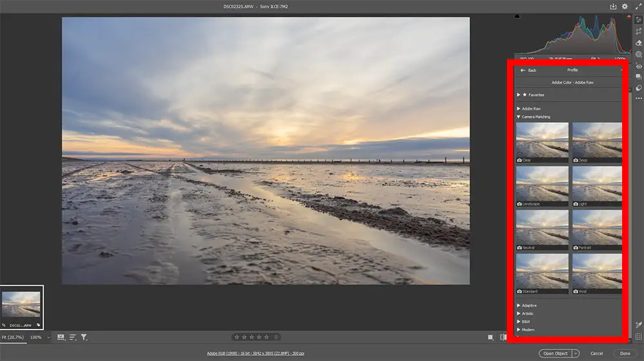This screenshot has width=644, height=361.
Task: Select the color sampler eyedropper tool
Action: [x=638, y=325]
